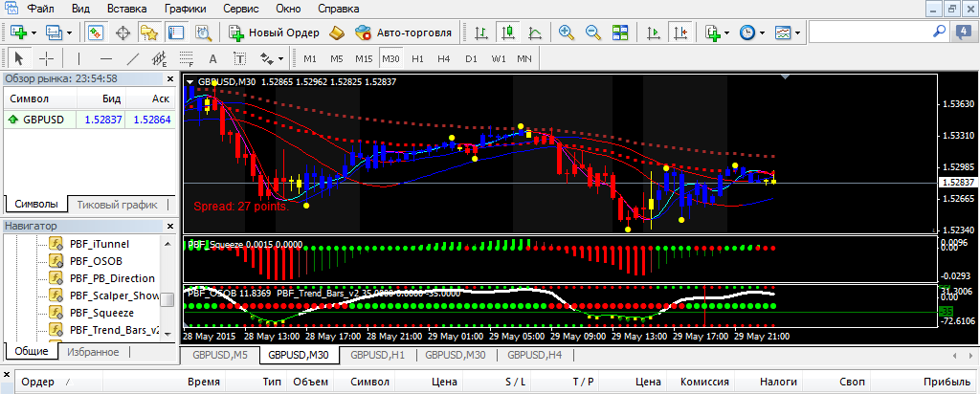
Task: Click the PBF_Squeeze indicator icon in Navigator
Action: 56,312
